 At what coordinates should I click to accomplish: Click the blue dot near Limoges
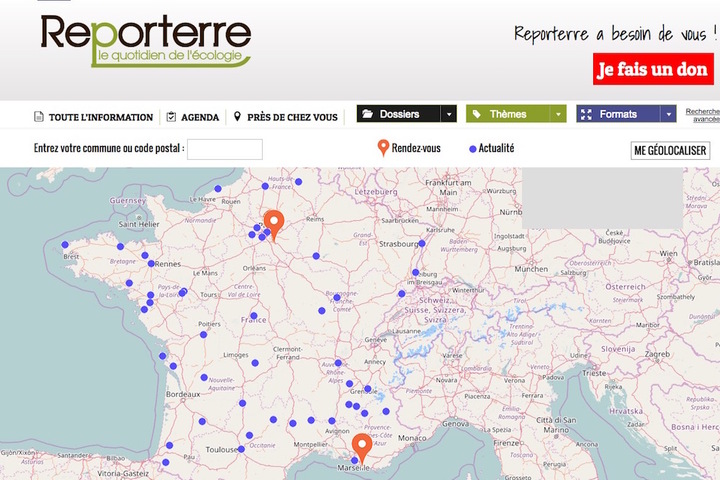(x=255, y=363)
